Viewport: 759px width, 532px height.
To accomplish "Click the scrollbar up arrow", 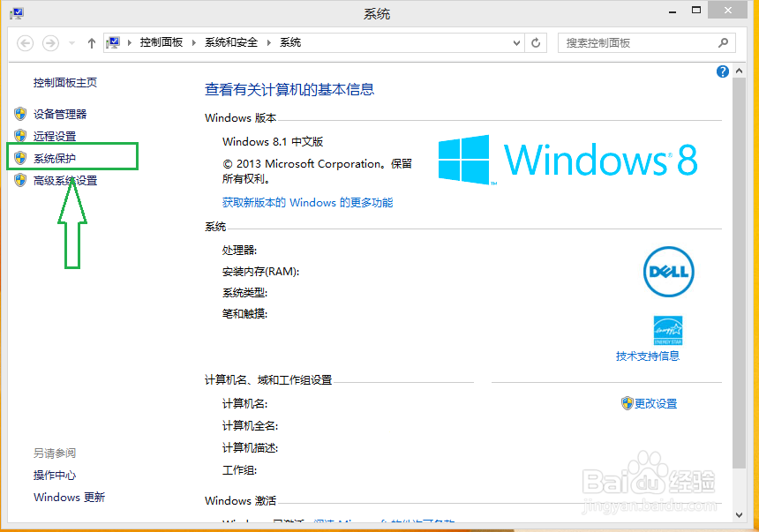I will tap(740, 71).
